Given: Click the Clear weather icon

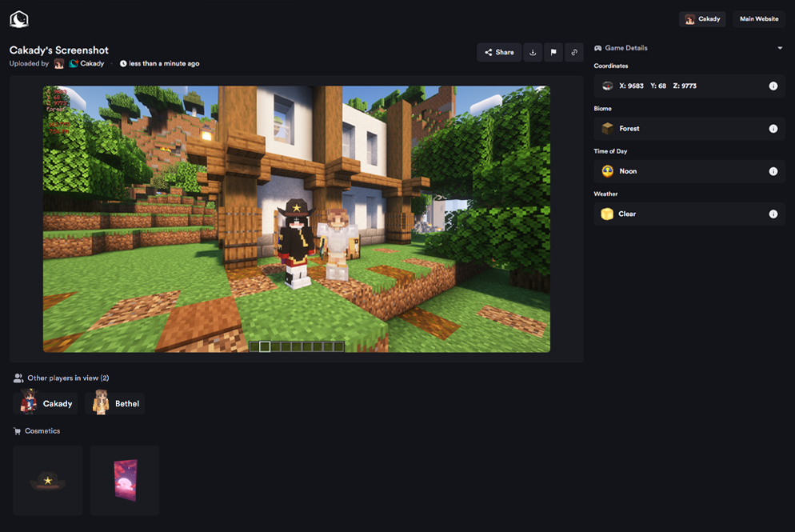Looking at the screenshot, I should click(x=607, y=214).
